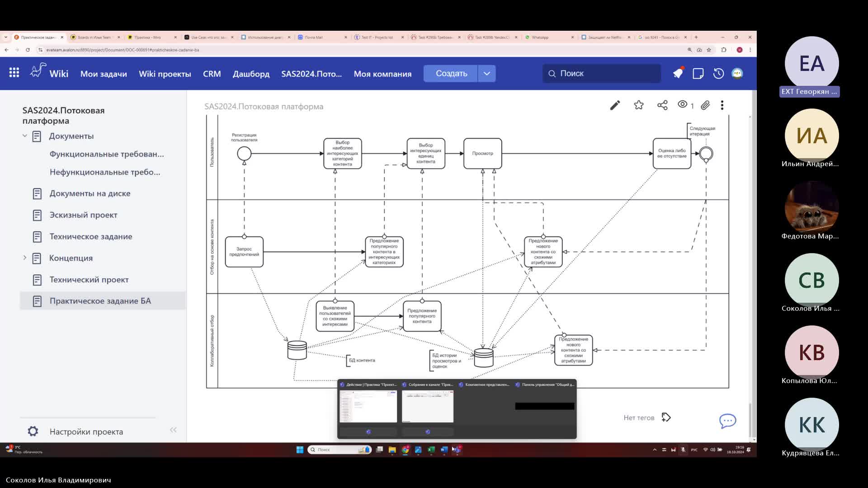The height and width of the screenshot is (488, 868).
Task: Show hidden system tray icons chevron
Action: coord(655,450)
